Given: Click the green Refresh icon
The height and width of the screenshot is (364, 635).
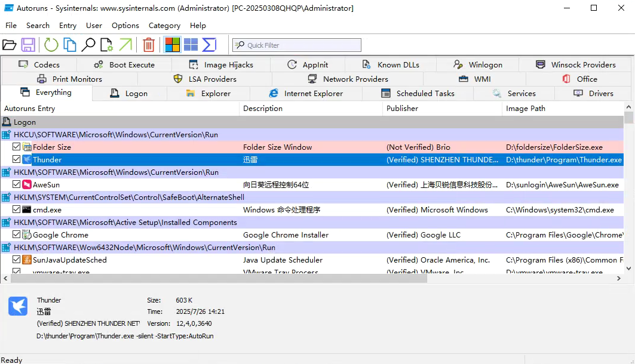Looking at the screenshot, I should pos(51,45).
